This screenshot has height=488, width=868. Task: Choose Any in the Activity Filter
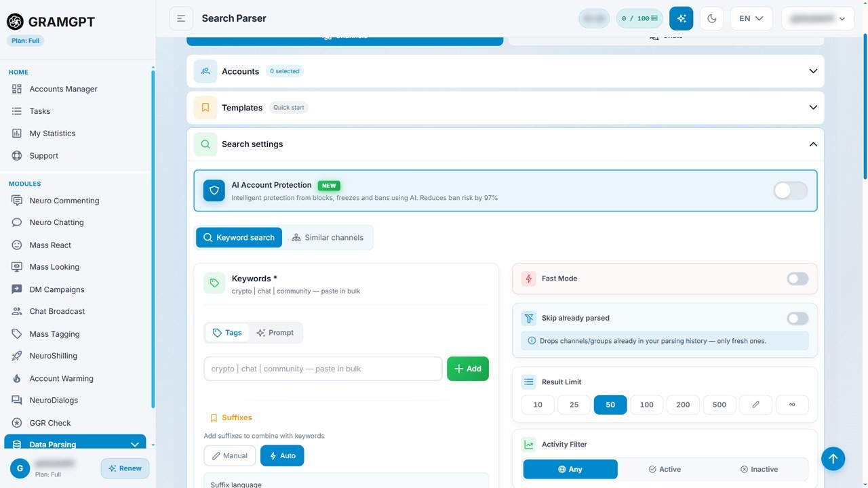(570, 469)
